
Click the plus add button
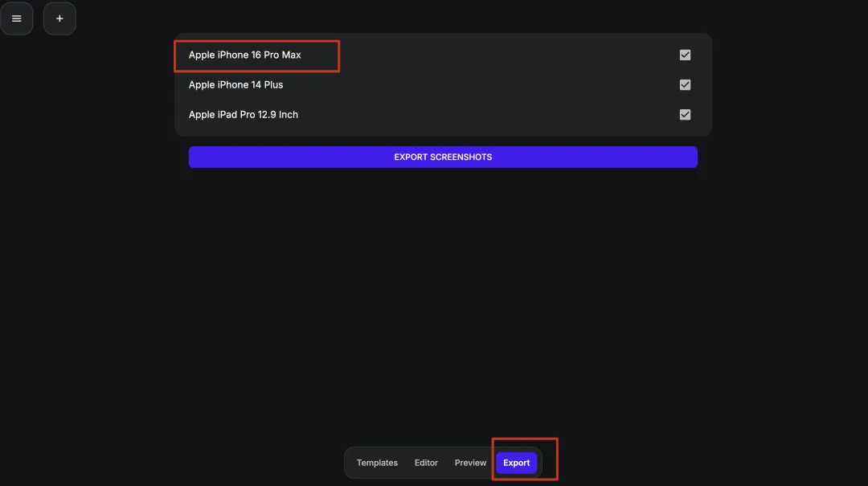point(59,18)
